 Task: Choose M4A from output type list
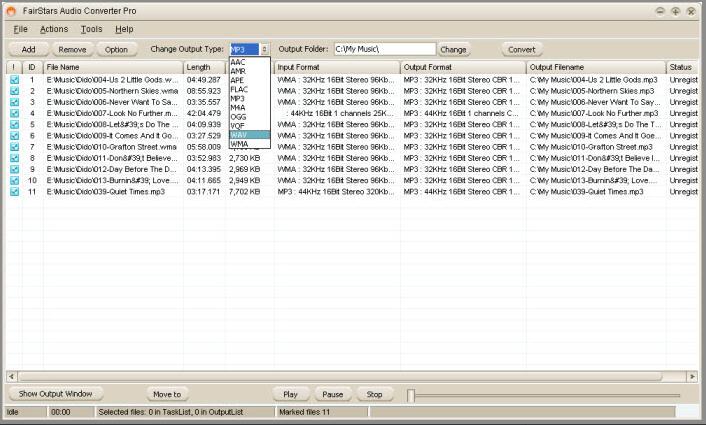[x=250, y=108]
